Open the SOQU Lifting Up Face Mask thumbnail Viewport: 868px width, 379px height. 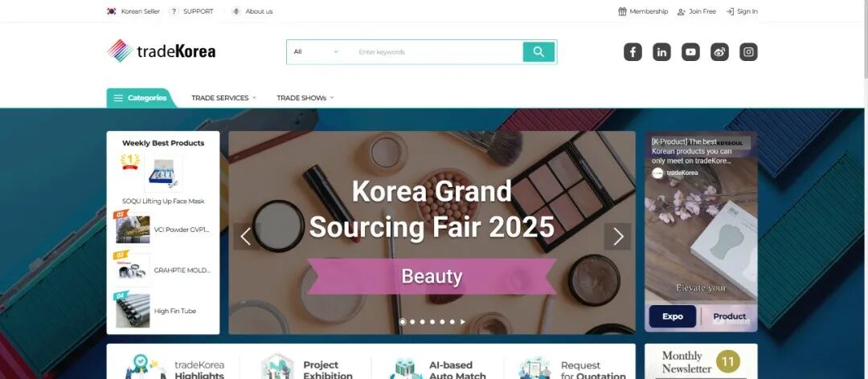(163, 173)
